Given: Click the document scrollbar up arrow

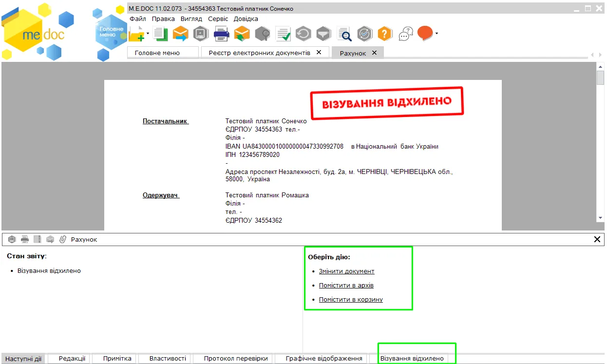Looking at the screenshot, I should click(600, 66).
